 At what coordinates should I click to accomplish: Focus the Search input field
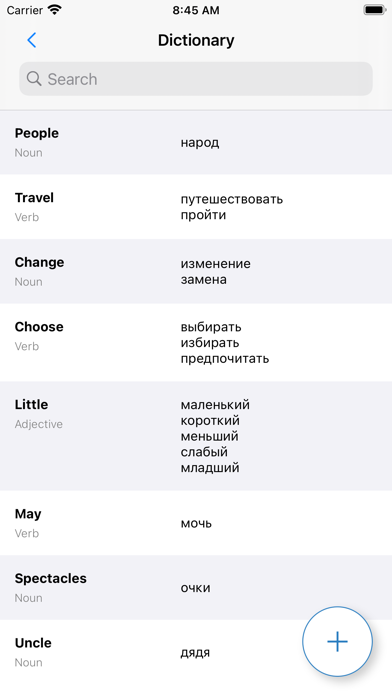(x=196, y=79)
